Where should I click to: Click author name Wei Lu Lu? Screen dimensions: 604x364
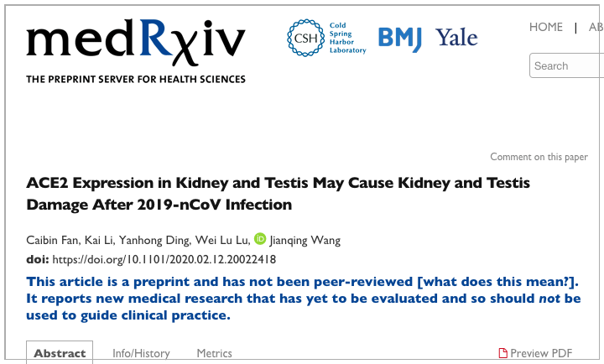click(221, 240)
